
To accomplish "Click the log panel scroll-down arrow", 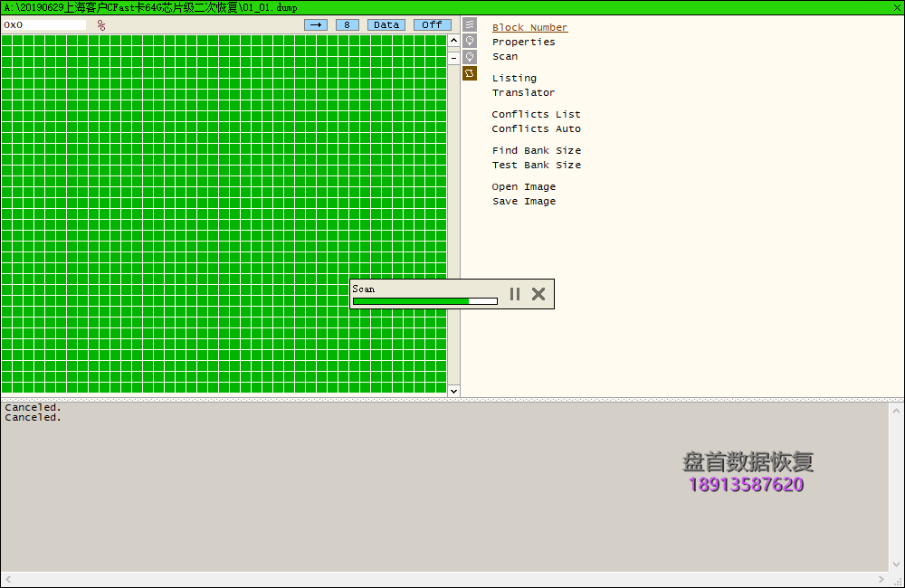I will 896,564.
